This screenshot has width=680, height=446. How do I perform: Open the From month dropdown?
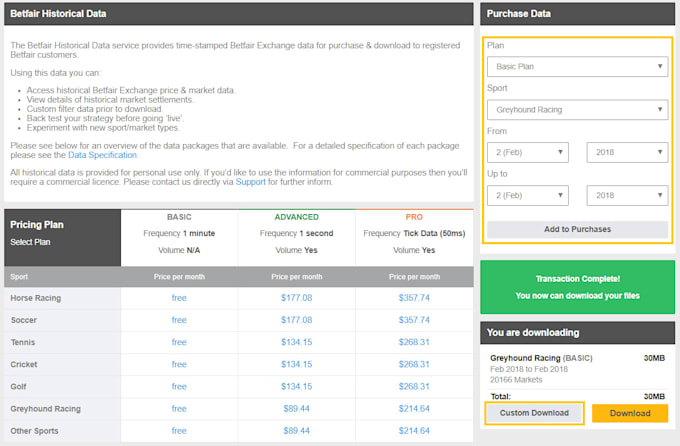pyautogui.click(x=528, y=152)
